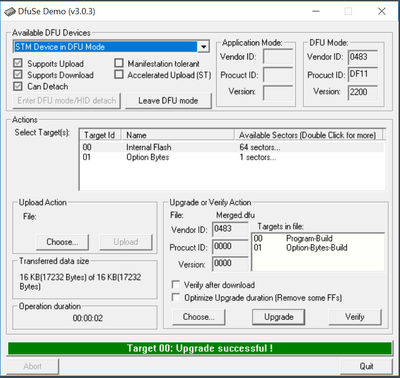The image size is (400, 378).
Task: Enable Verify after download
Action: point(175,284)
